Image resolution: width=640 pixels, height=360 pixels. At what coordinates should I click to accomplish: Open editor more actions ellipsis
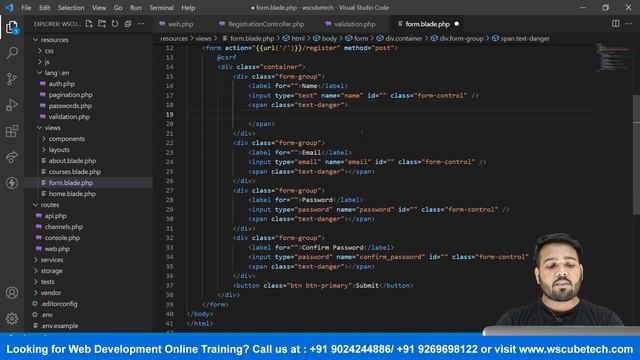coord(629,24)
